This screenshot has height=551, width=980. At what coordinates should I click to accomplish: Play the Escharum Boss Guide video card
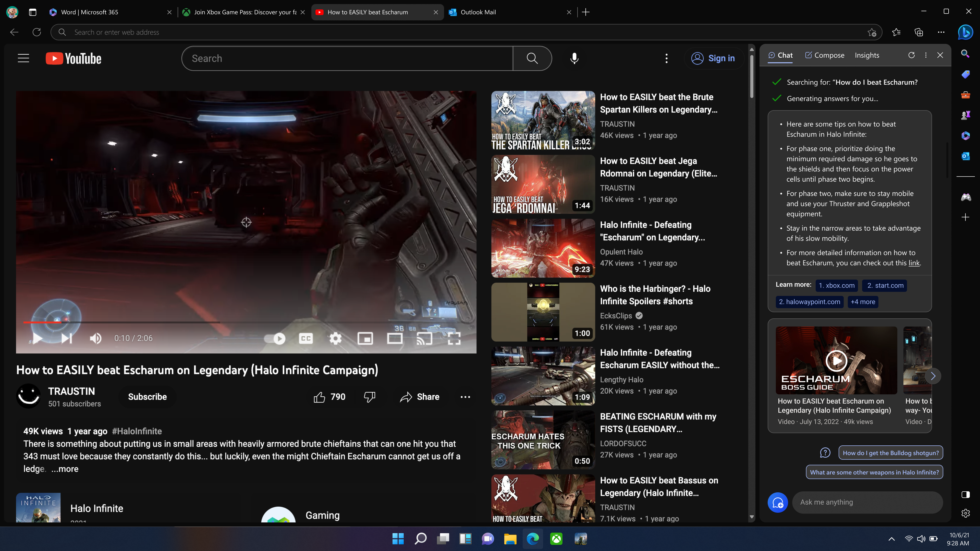pos(836,360)
